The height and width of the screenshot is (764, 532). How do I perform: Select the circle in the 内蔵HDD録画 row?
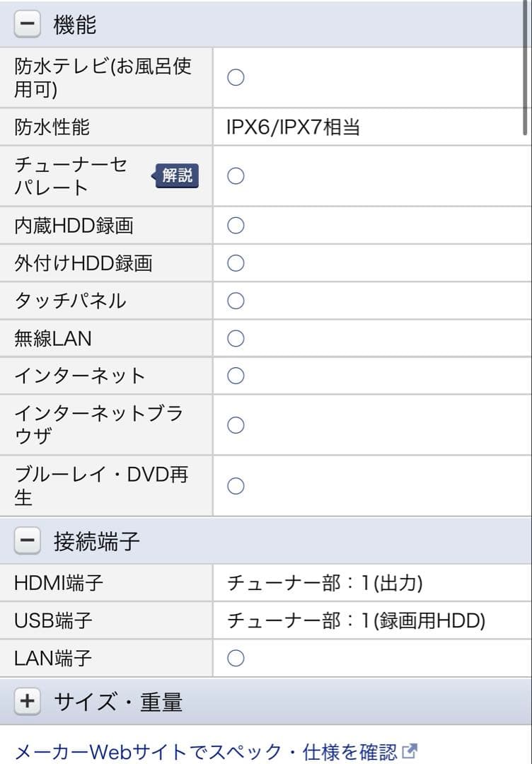tap(235, 224)
